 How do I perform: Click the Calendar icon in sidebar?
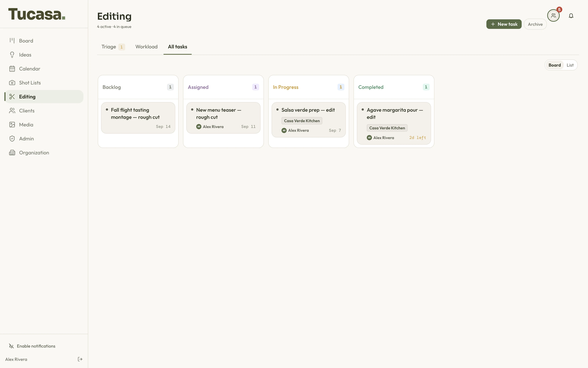click(12, 69)
